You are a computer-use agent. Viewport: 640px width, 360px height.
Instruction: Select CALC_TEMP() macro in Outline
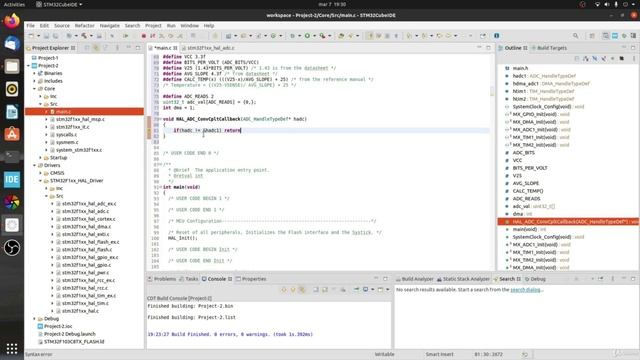pyautogui.click(x=528, y=191)
